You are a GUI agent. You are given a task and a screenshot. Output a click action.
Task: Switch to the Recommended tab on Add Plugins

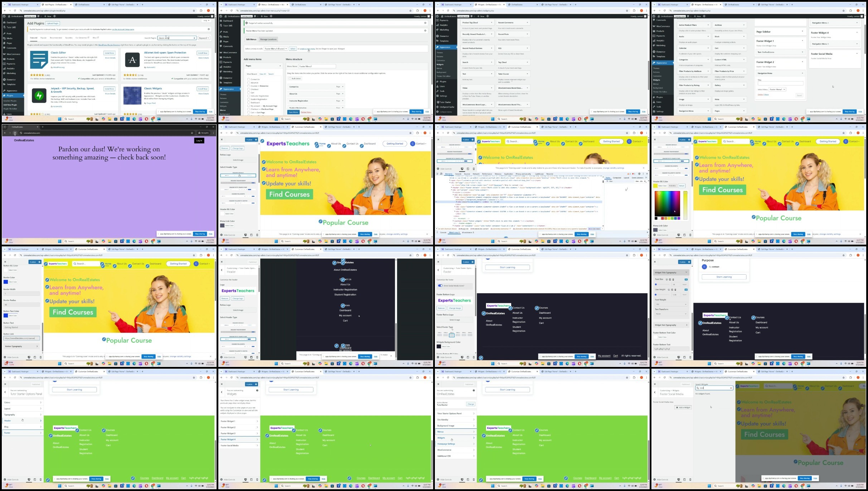coord(56,38)
